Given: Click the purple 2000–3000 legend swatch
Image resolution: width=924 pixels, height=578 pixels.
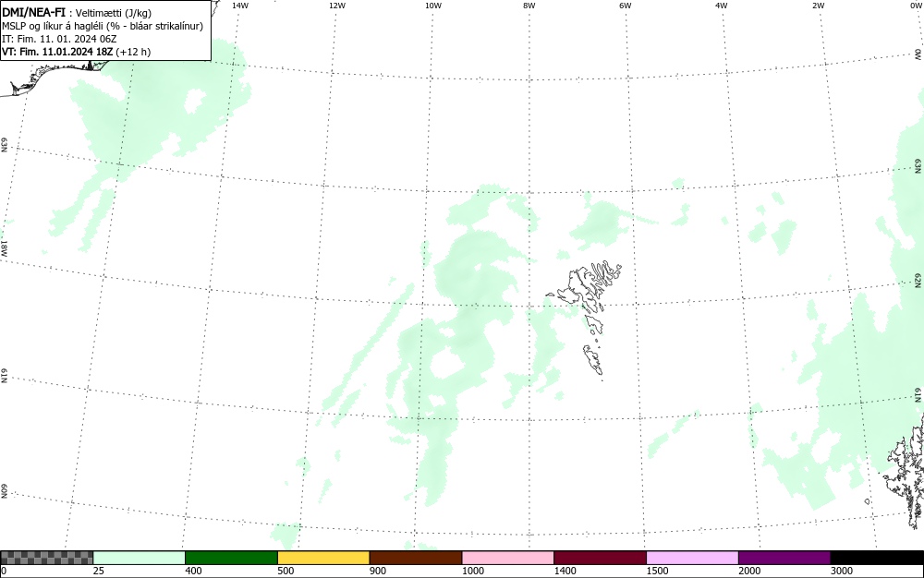Looking at the screenshot, I should click(x=784, y=558).
